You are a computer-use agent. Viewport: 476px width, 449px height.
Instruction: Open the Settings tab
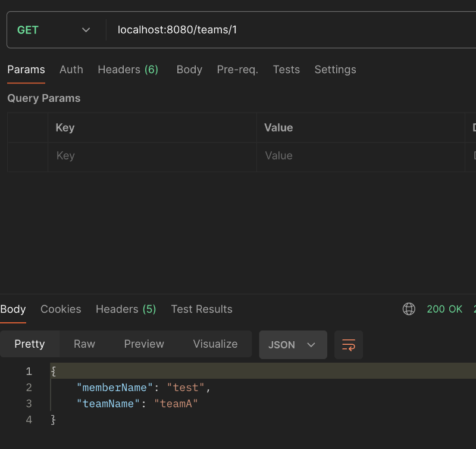point(335,70)
